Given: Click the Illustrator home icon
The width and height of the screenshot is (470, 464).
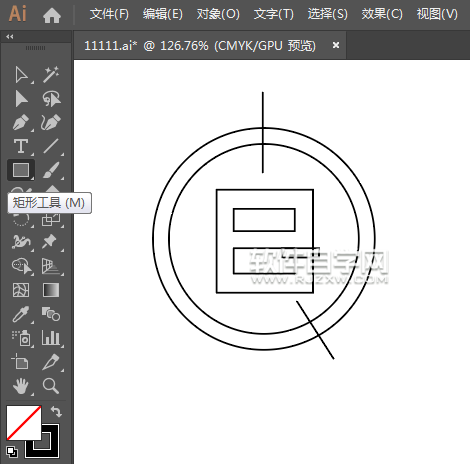Looking at the screenshot, I should click(x=52, y=16).
